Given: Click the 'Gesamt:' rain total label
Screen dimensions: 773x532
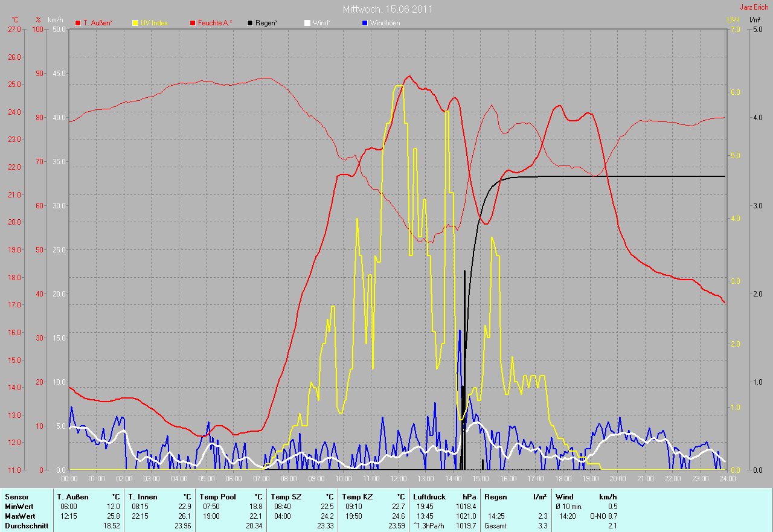Looking at the screenshot, I should coord(496,526).
